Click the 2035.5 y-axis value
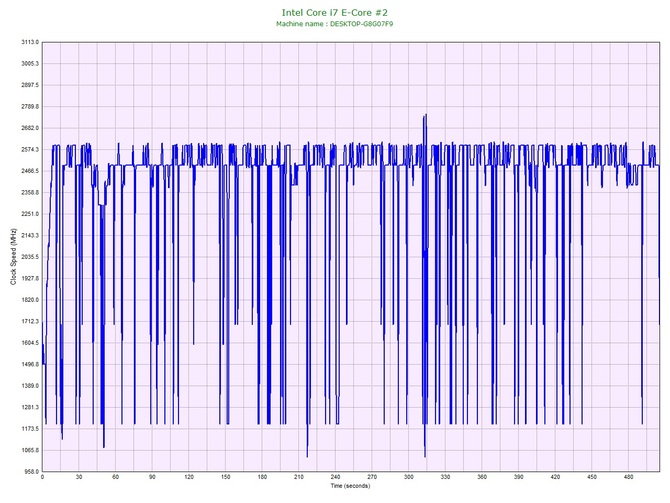This screenshot has height=503, width=670. pos(30,257)
